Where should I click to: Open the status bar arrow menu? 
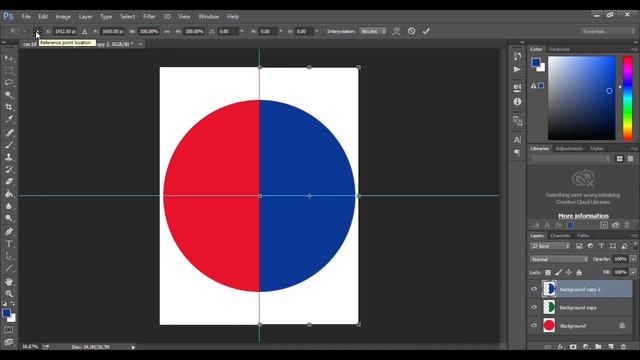click(x=133, y=347)
